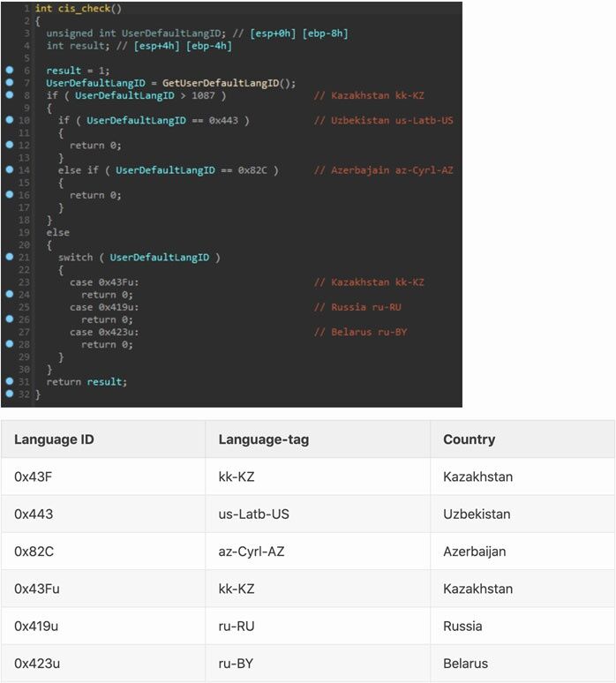
Task: Click the Kazakhstan kk-KZ comment on line 8
Action: (369, 95)
